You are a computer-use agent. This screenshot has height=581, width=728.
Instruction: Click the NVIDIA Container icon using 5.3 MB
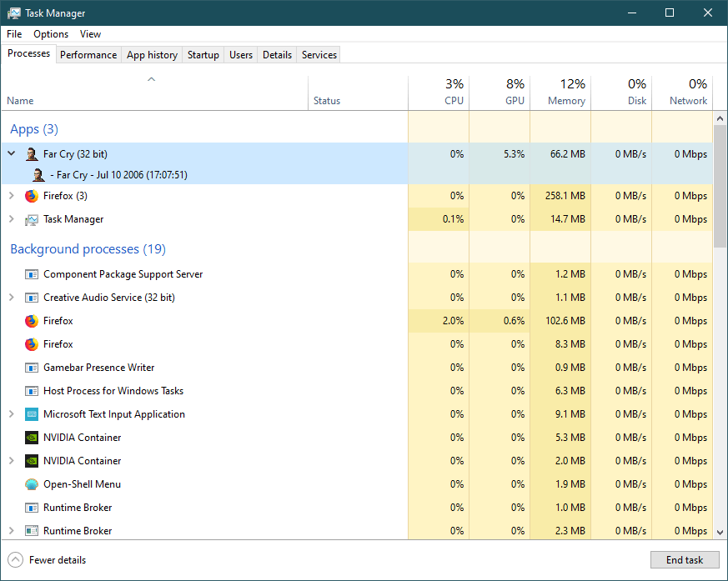click(x=32, y=437)
